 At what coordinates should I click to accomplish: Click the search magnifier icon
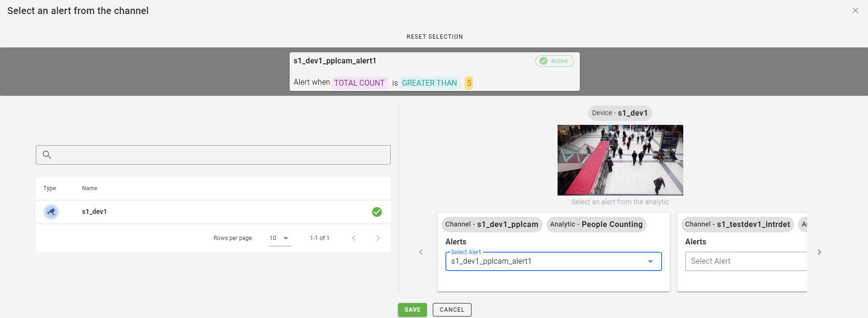point(47,155)
